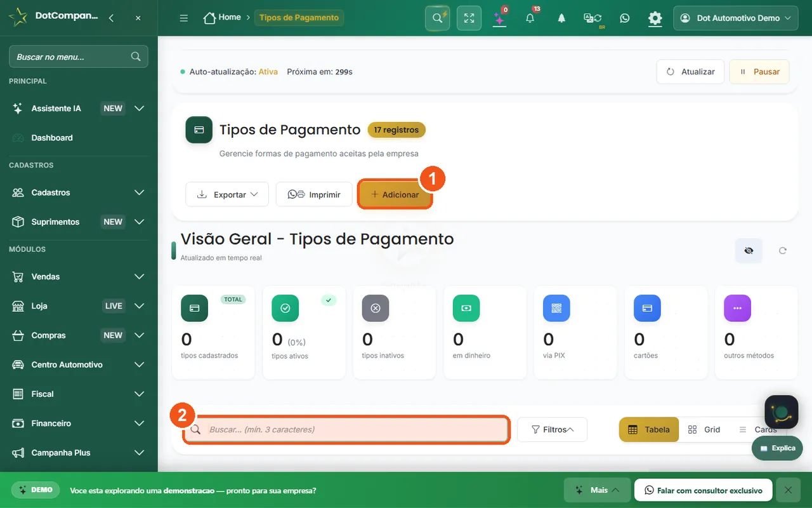Screen dimensions: 812x508
Task: Click the Atualizar button
Action: [x=690, y=72]
